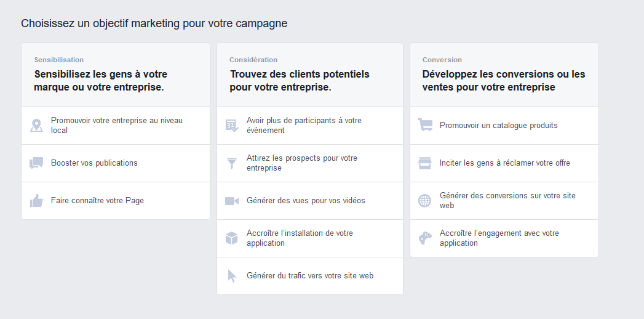
Task: Click the speech bubbles icon for boosting publications
Action: pos(36,163)
